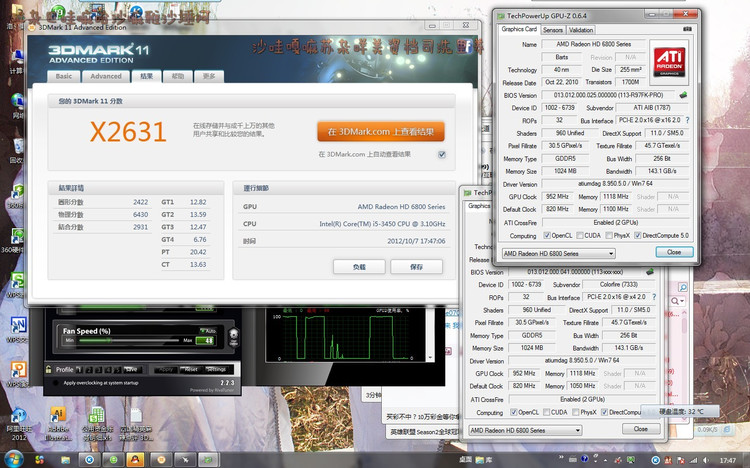750x468 pixels.
Task: Click Afterburner Reset button
Action: (191, 369)
